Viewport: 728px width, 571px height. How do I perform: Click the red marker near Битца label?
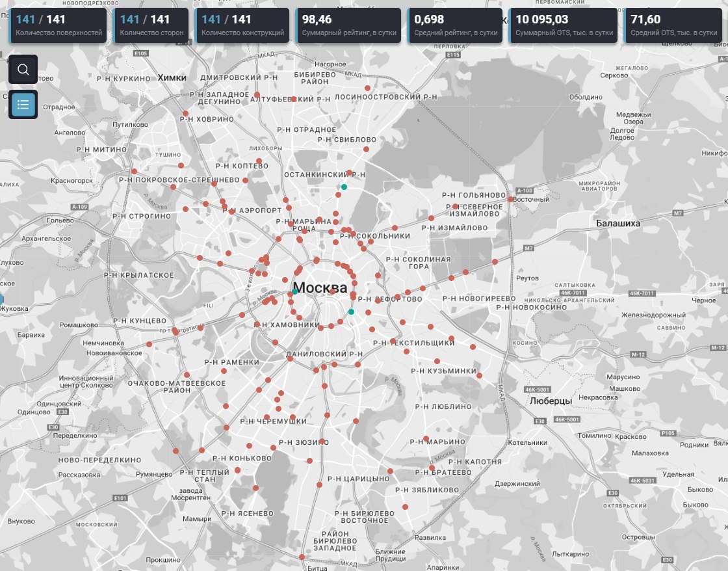[302, 557]
